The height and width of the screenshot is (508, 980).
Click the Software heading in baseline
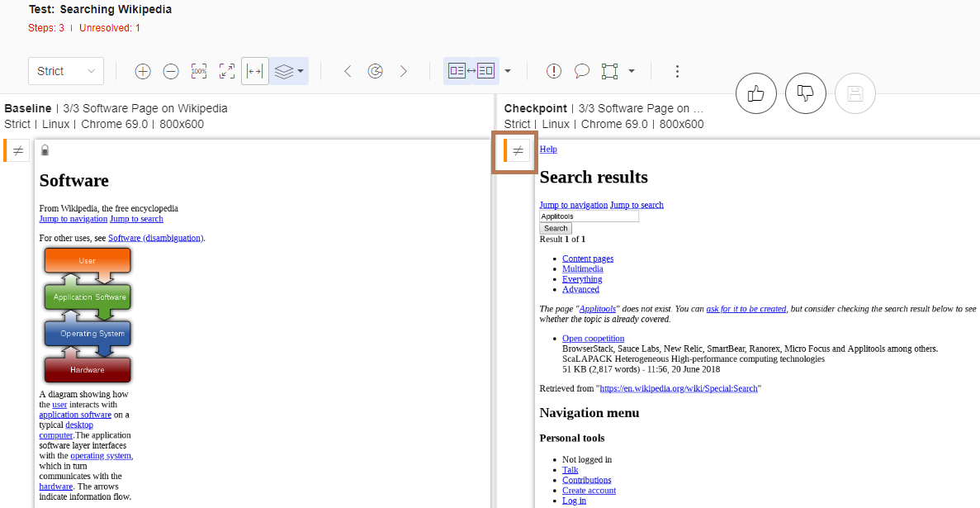(x=73, y=181)
